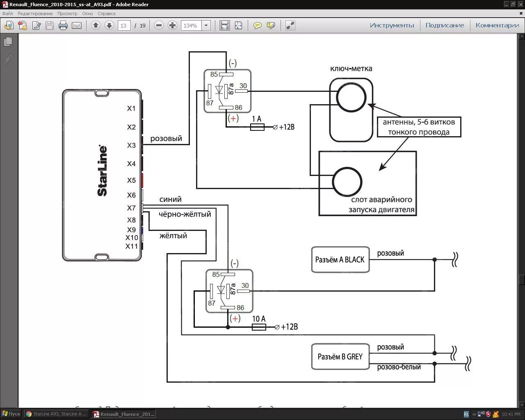Click Renault_Fluence PDF taskbar button
This screenshot has height=420, width=525.
point(124,414)
